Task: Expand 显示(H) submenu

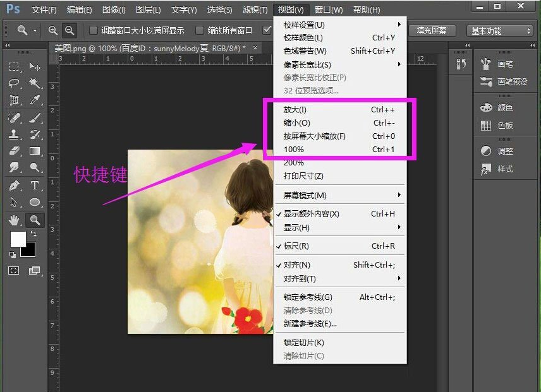Action: (x=340, y=228)
